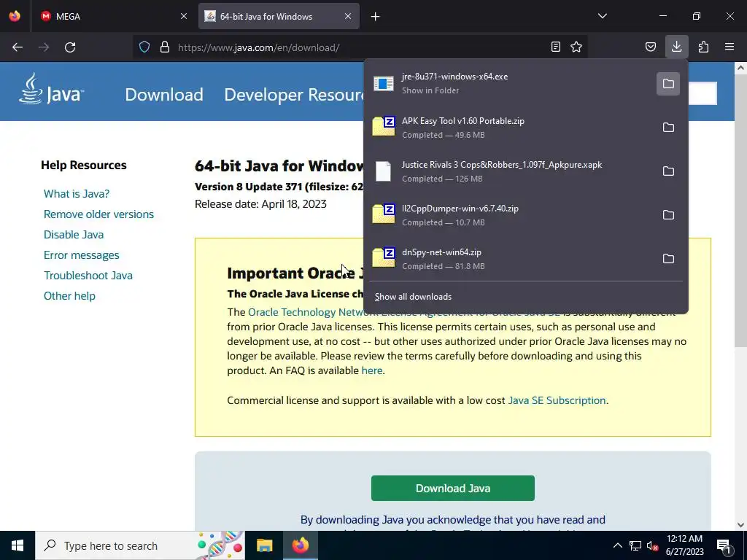The image size is (747, 560).
Task: Click the Java logo
Action: 51,90
